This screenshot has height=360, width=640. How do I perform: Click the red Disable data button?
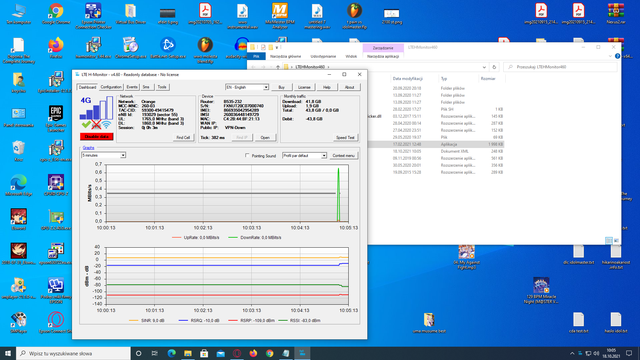[x=97, y=137]
